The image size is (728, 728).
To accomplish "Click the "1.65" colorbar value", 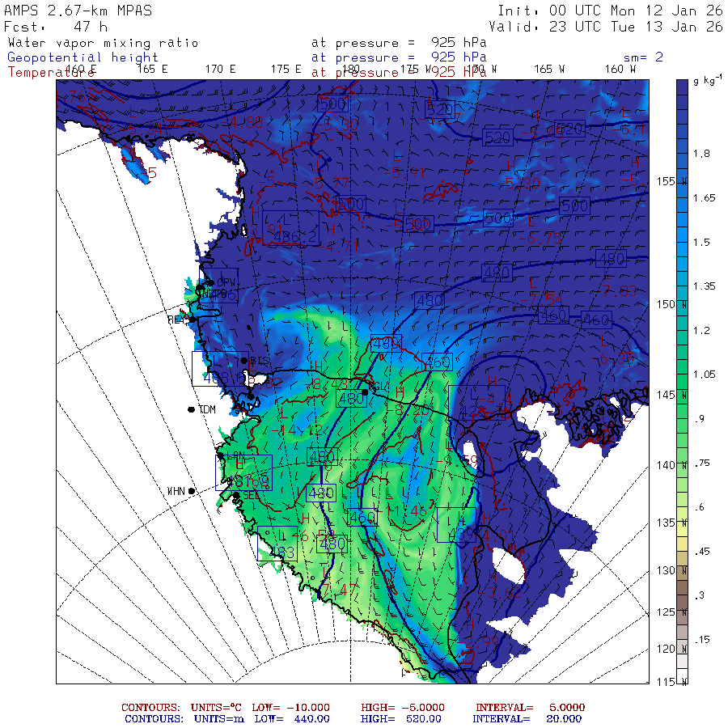I will [x=705, y=198].
